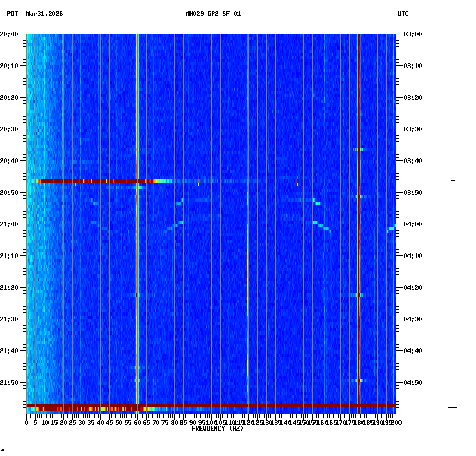Click the FREQUENCY (HZ) axis title
Screen dimensions: 476x456
tap(217, 428)
